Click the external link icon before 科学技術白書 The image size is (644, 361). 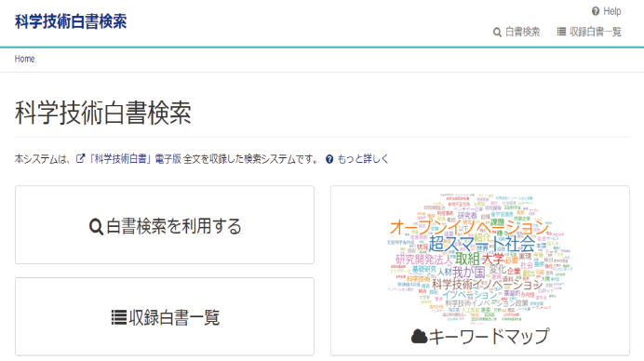click(80, 158)
